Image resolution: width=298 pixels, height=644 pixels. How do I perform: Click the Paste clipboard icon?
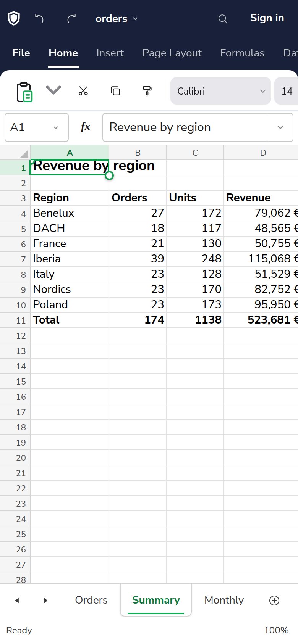click(24, 92)
